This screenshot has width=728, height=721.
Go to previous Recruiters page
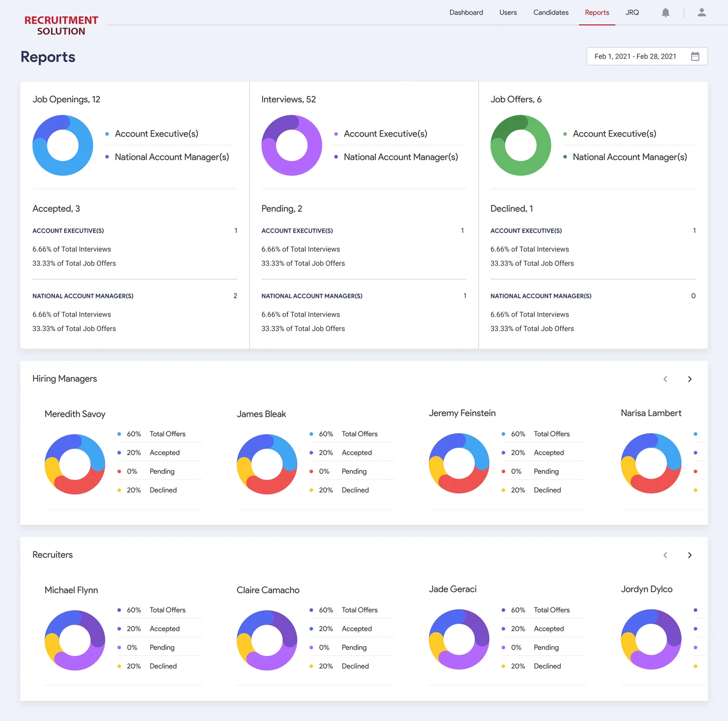coord(665,555)
